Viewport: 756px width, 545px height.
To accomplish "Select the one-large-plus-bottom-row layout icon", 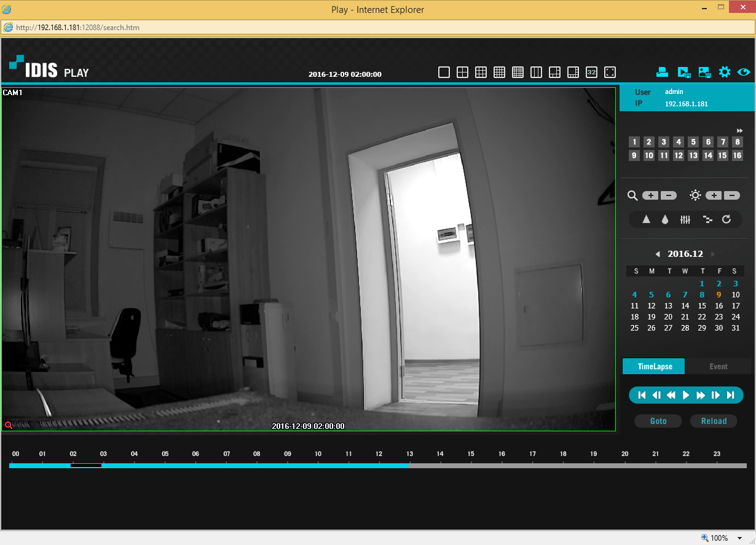I will tap(573, 73).
